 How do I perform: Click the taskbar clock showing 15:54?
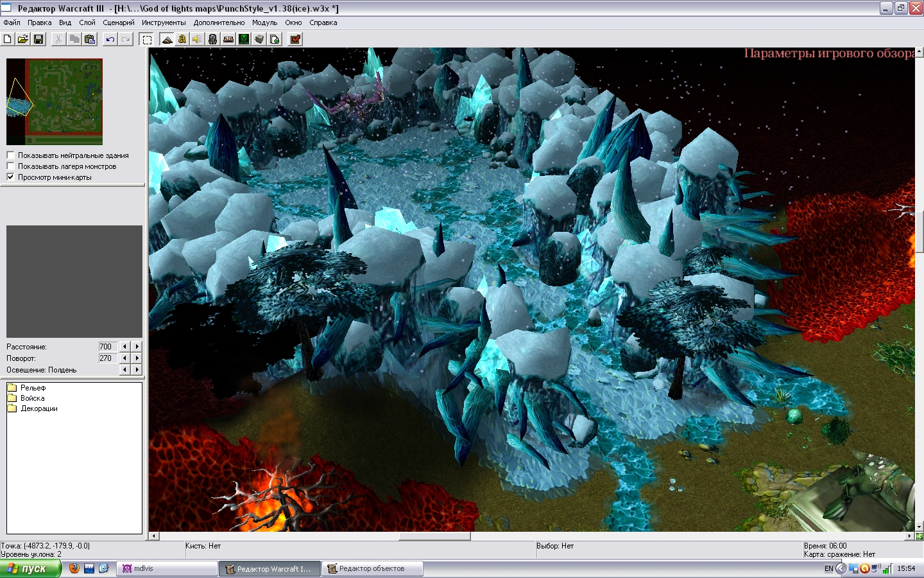(x=906, y=568)
